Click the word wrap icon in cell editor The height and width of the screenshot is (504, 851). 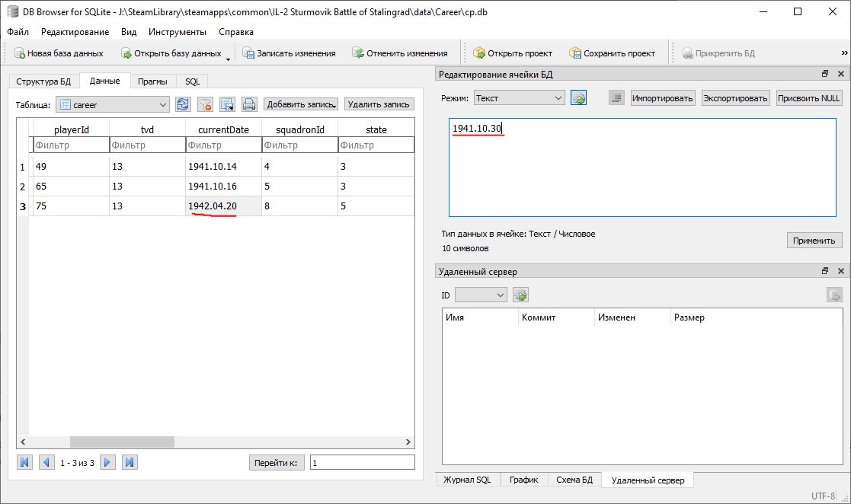coord(616,98)
